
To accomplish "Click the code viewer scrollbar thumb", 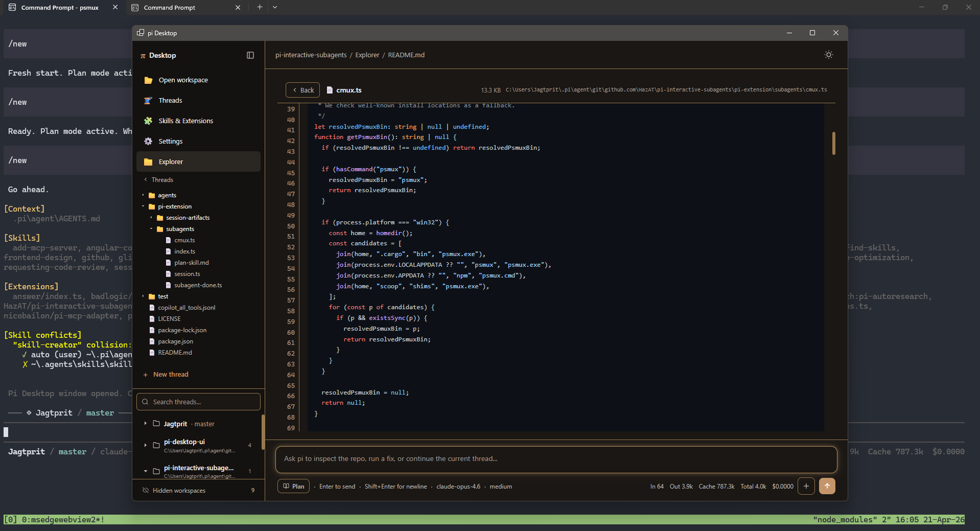I will coord(833,143).
